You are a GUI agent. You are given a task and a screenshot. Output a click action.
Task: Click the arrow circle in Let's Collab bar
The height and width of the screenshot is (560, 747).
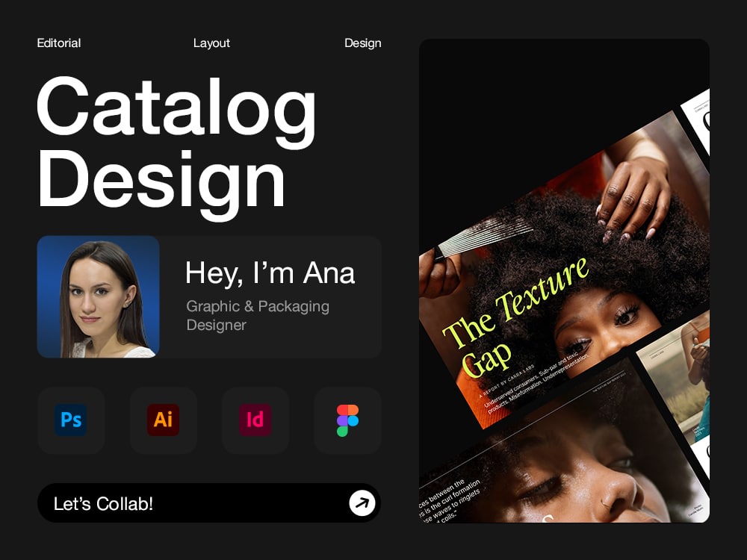362,503
